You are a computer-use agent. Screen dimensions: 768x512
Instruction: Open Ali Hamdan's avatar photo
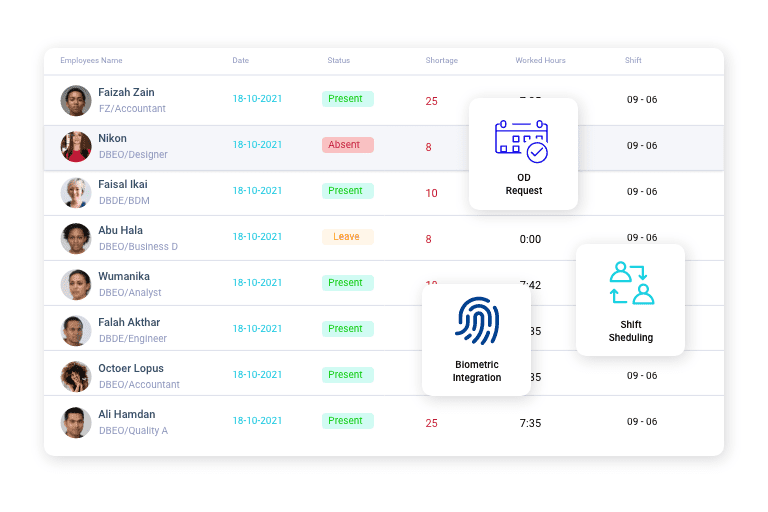76,422
